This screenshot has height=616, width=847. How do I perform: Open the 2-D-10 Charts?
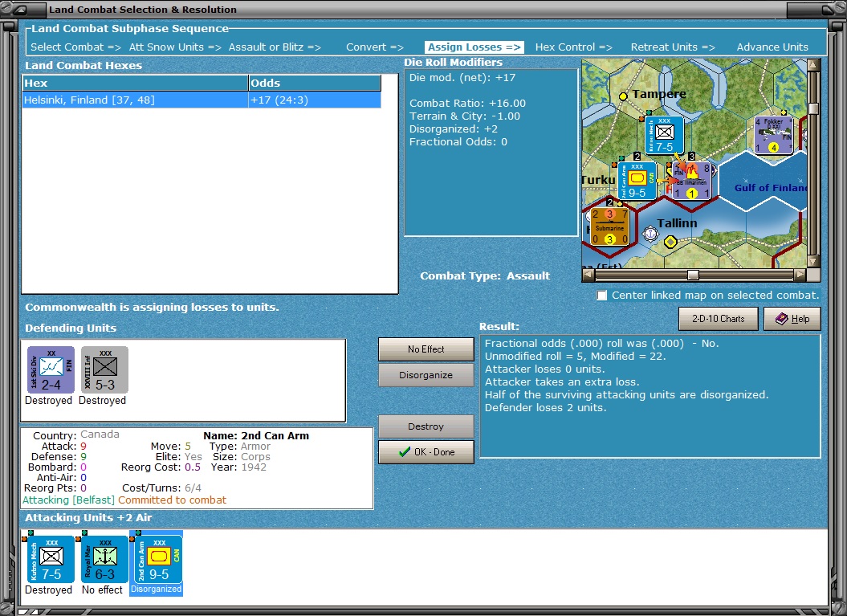[719, 319]
